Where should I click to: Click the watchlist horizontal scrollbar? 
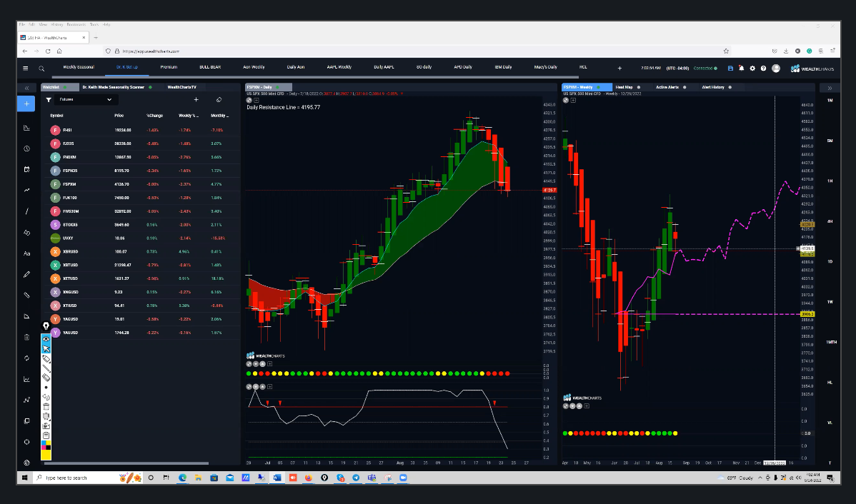[126, 463]
